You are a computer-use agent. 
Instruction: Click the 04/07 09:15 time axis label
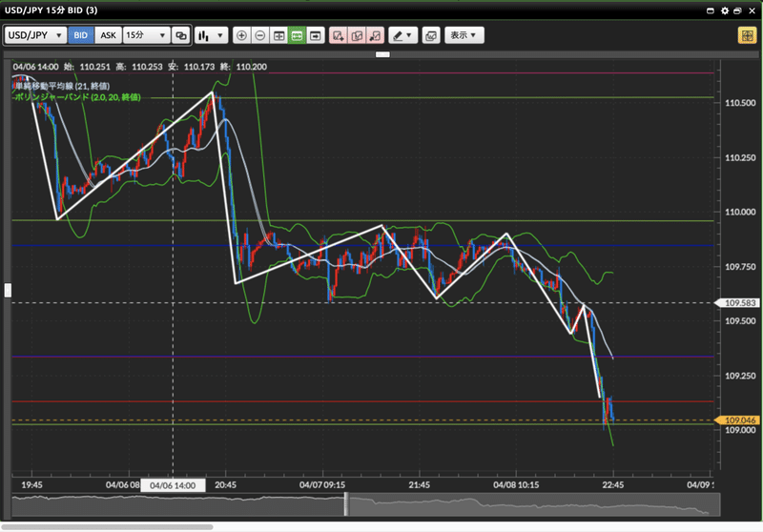[x=322, y=485]
